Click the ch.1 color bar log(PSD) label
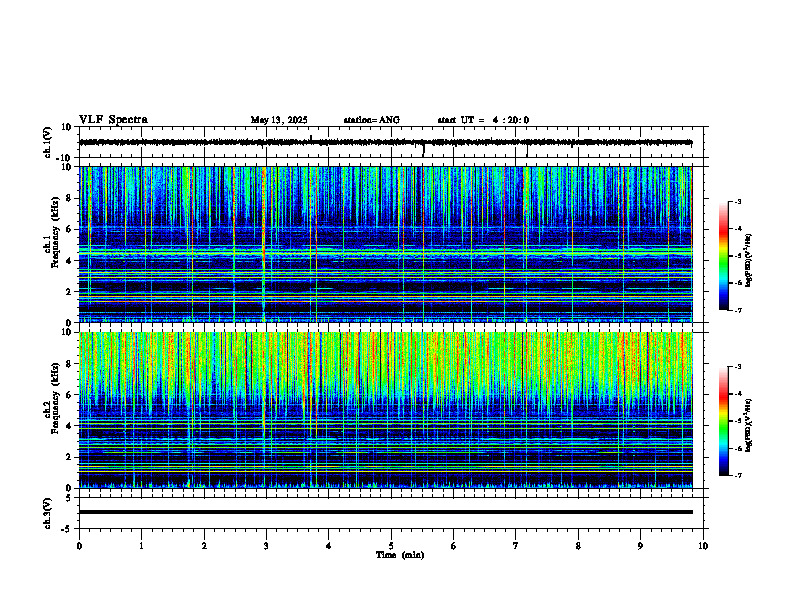 (749, 260)
